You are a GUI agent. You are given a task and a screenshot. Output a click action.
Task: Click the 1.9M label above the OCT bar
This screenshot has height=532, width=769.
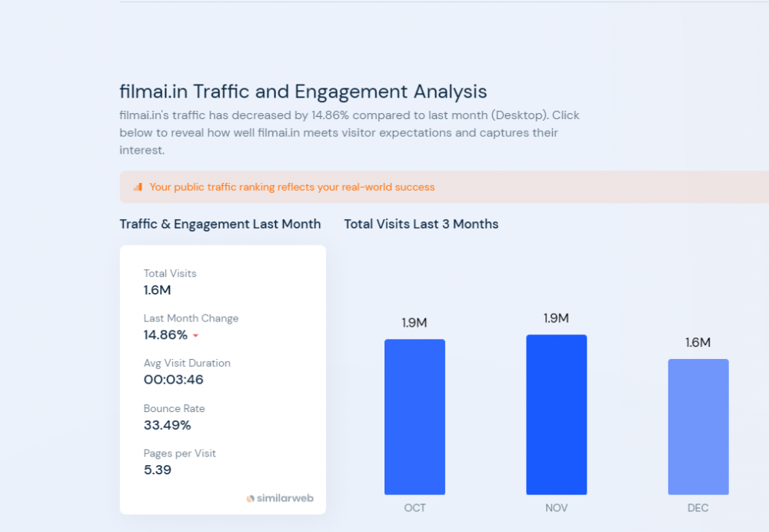pyautogui.click(x=414, y=323)
